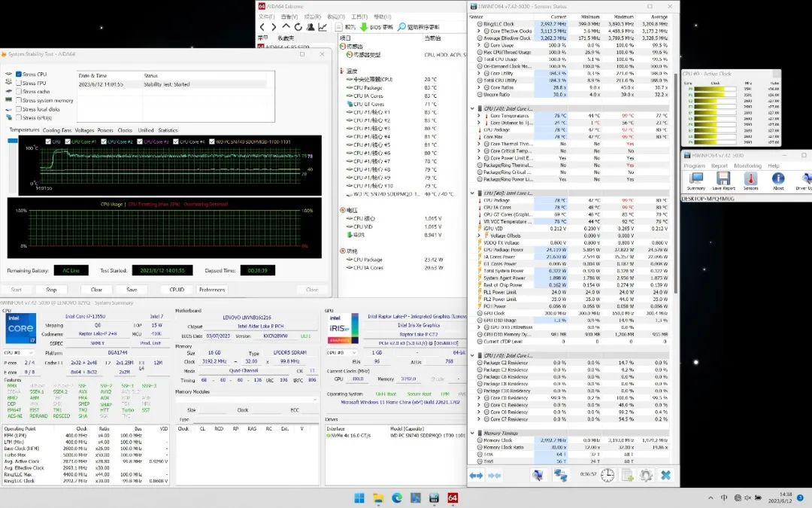
Task: Open Microsoft Edge from the taskbar
Action: pos(396,497)
